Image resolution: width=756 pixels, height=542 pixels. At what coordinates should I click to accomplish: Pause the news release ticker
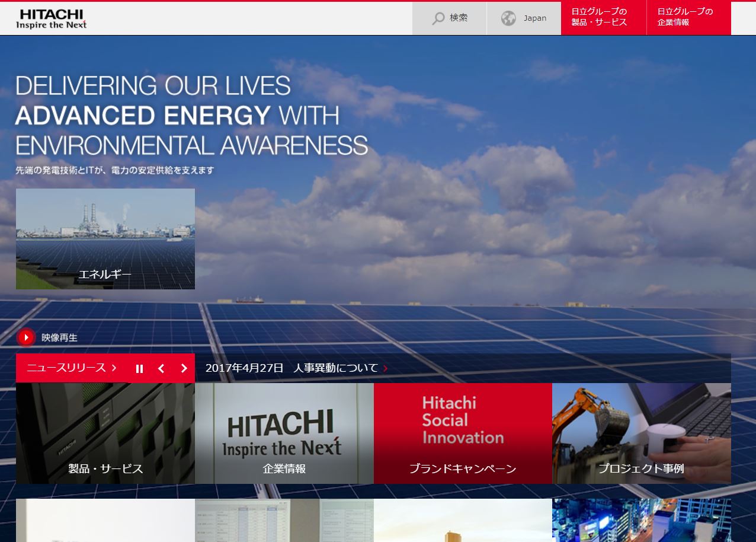[139, 369]
